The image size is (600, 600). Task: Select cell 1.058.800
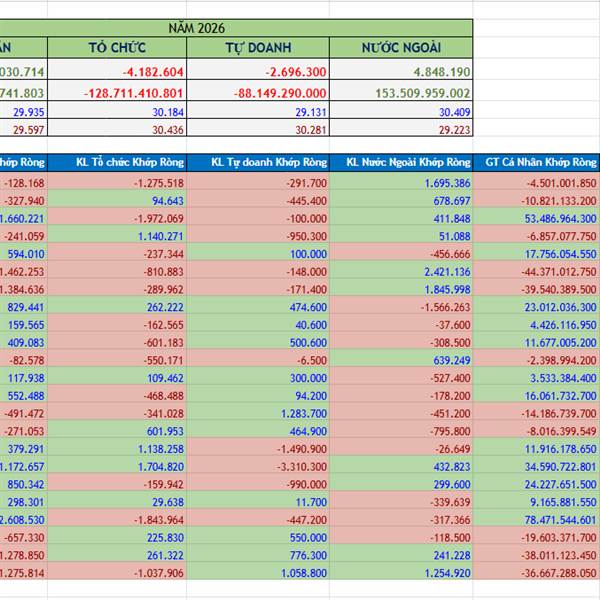(258, 571)
